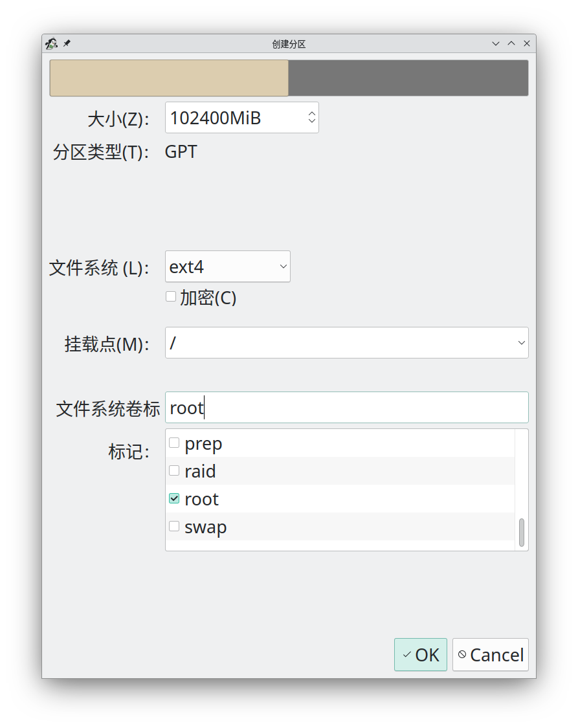Click the pin icon in title bar

click(x=67, y=43)
